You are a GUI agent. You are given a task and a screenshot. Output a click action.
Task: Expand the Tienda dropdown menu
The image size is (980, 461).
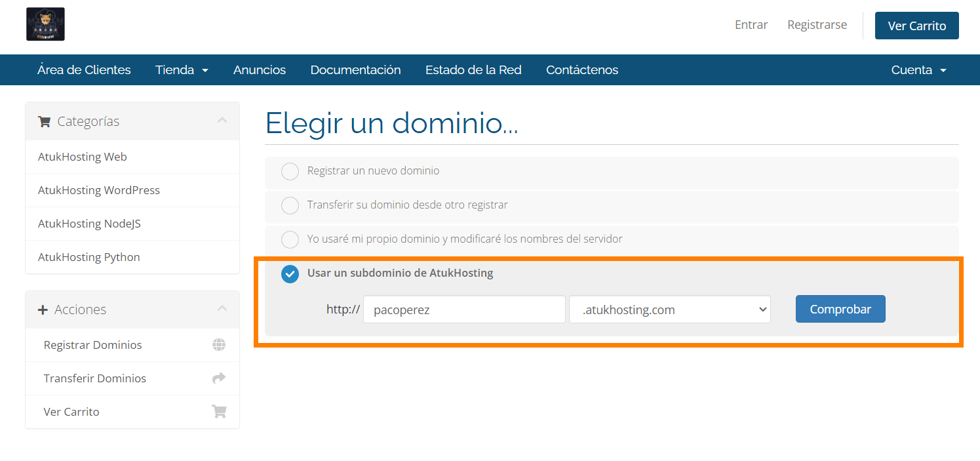[182, 70]
